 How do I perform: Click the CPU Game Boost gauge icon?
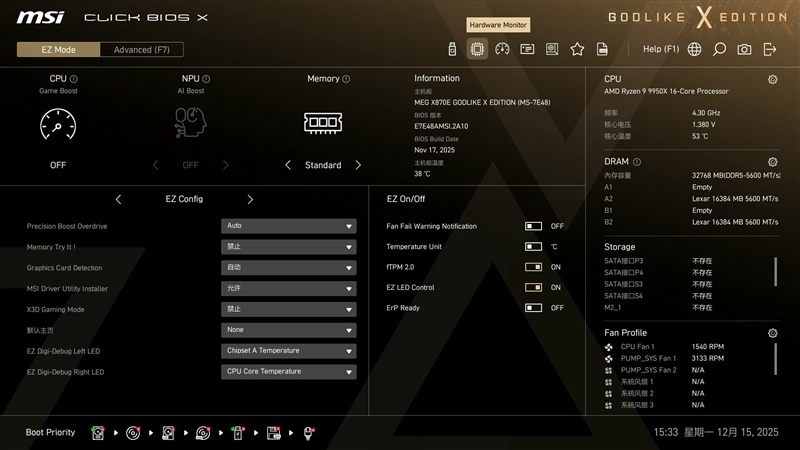(58, 124)
